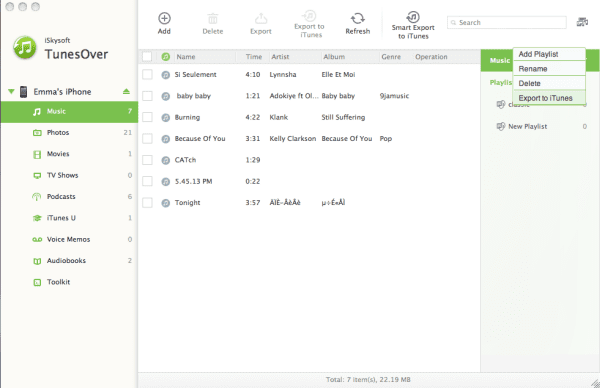Screen dimensions: 600x388
Task: Click song name CATch
Action: pyautogui.click(x=185, y=160)
